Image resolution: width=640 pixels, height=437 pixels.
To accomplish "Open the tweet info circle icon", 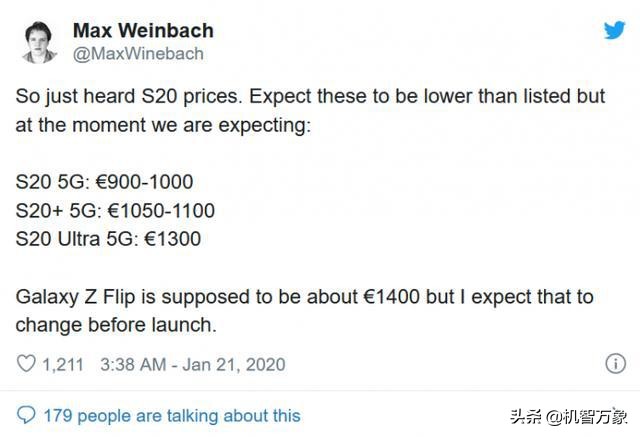I will tap(615, 363).
